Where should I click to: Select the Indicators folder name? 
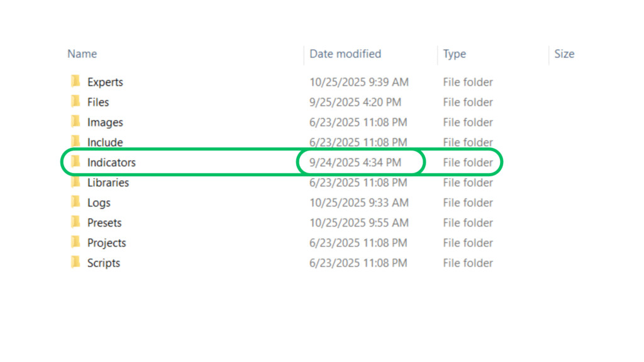(x=111, y=162)
